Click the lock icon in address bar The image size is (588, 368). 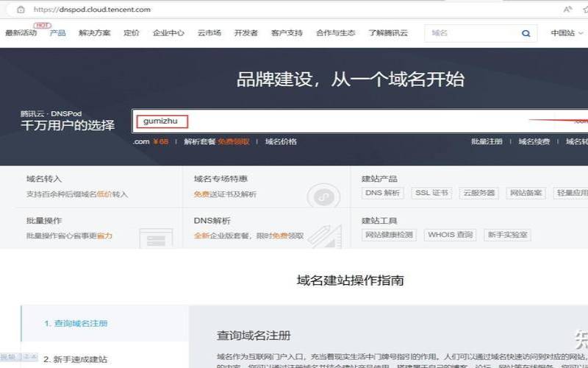pyautogui.click(x=21, y=10)
